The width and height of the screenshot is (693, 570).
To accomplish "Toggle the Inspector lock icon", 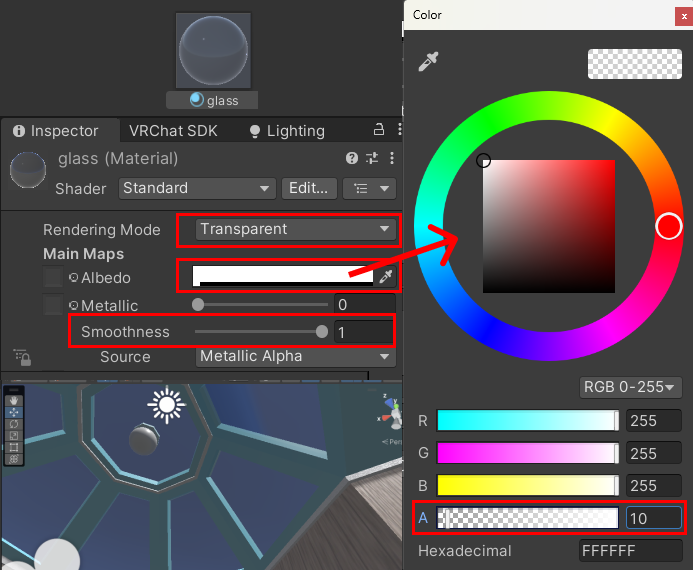I will 379,130.
